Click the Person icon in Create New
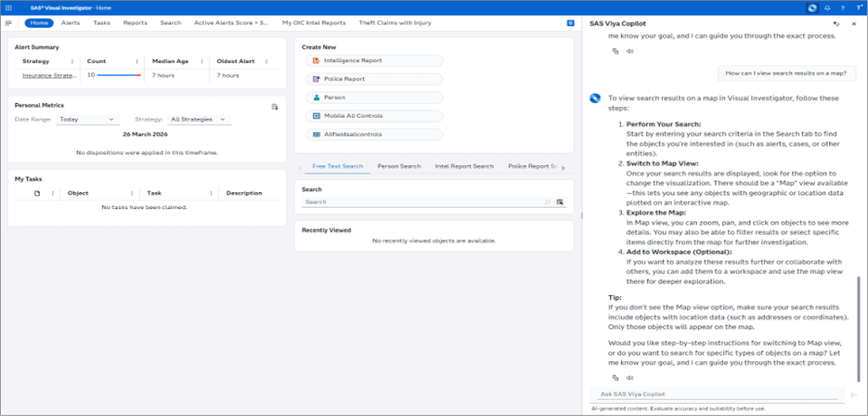Image resolution: width=868 pixels, height=416 pixels. [x=316, y=97]
